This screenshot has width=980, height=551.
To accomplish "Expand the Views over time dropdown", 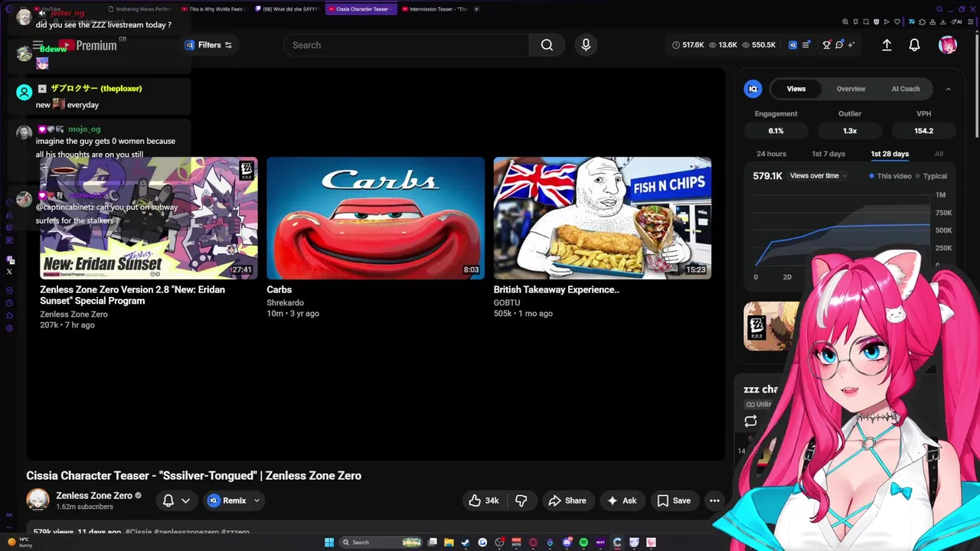I will [x=818, y=176].
